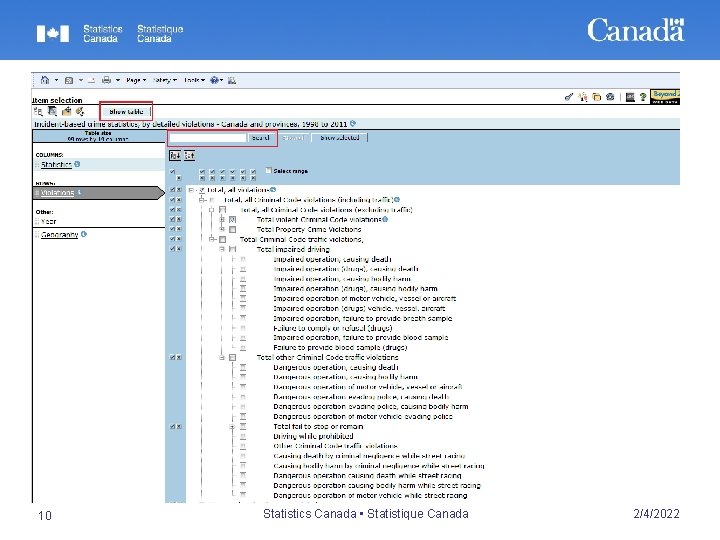
Task: Collapse Total, all Criminal Code violations (including traffic)
Action: pyautogui.click(x=202, y=200)
